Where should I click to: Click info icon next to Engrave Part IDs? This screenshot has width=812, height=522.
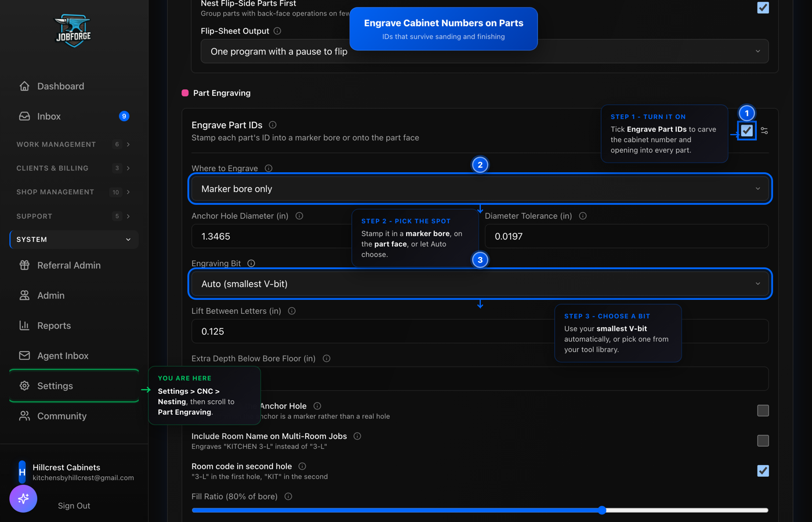point(273,125)
